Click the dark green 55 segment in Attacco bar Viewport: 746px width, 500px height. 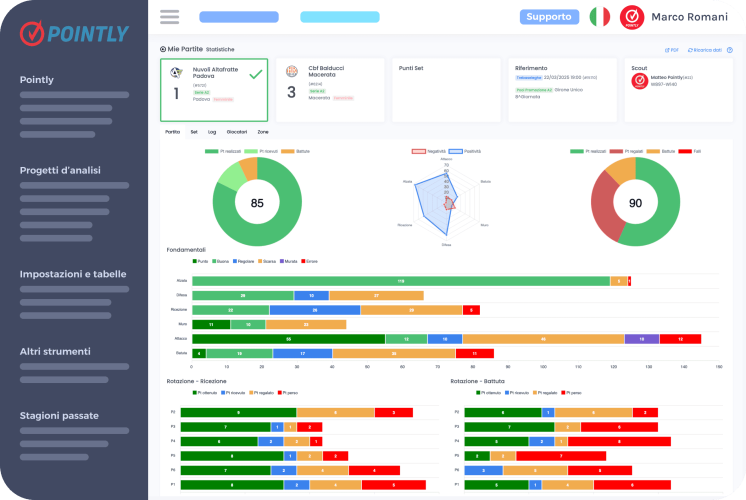[288, 339]
